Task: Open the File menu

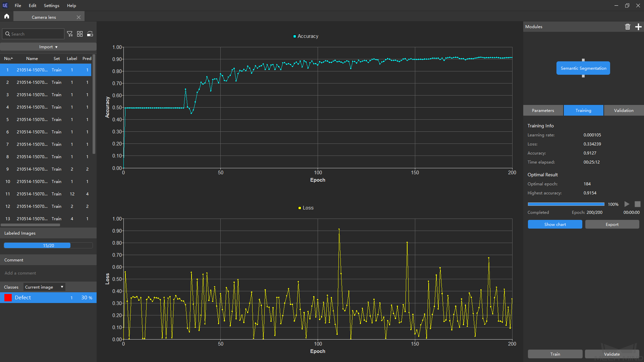Action: pos(18,5)
